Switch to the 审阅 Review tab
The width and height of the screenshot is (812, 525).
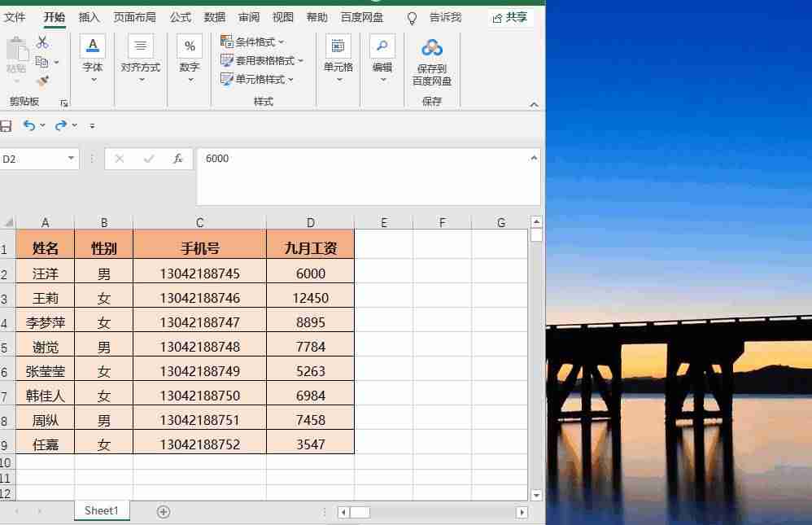(x=249, y=18)
